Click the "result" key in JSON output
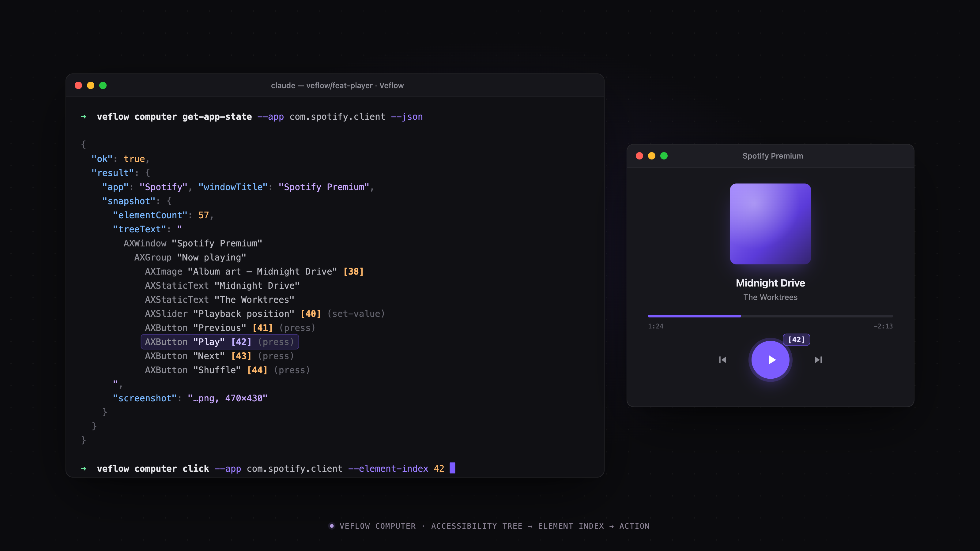Screen dimensions: 980x551 [x=113, y=173]
